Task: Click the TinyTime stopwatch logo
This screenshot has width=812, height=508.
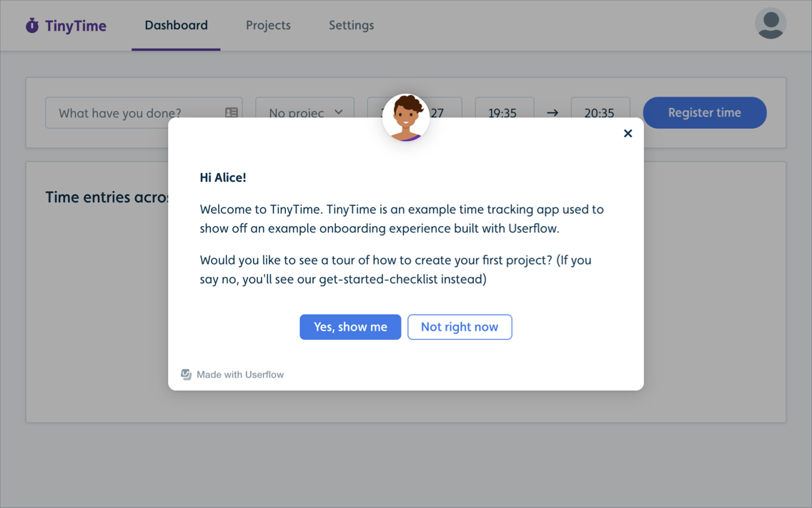Action: click(x=31, y=25)
